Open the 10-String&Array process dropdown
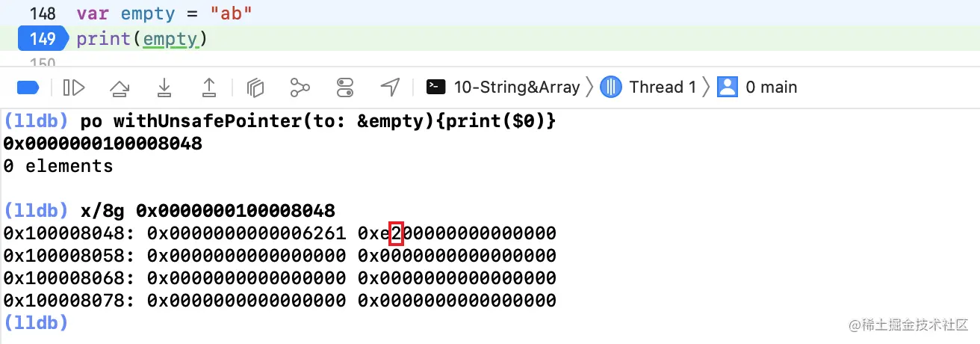Viewport: 980px width, 344px height. point(516,87)
